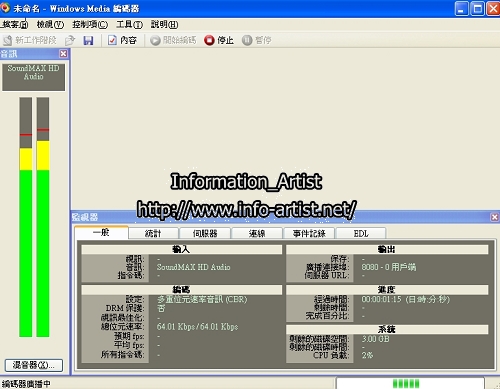
Task: Switch to the EDL tab
Action: pos(361,233)
